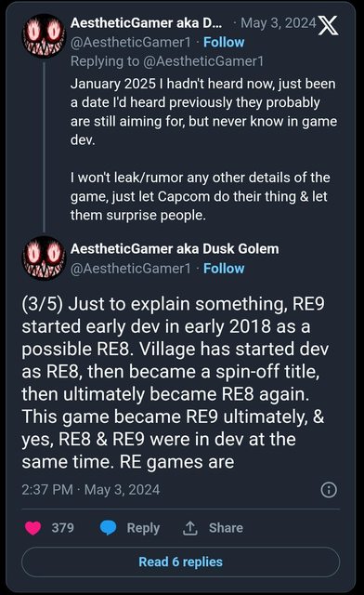Open the May 3, 2024 date on parent tweet
Image resolution: width=364 pixels, height=595 pixels.
[279, 23]
